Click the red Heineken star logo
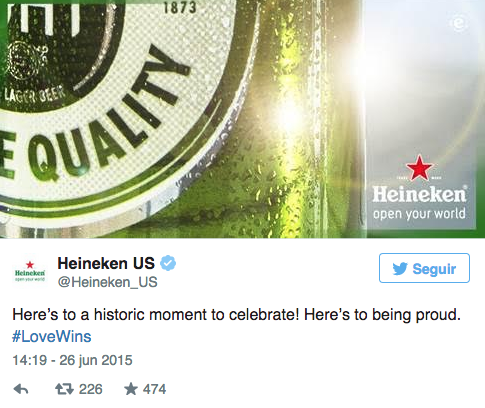Viewport: 485px width, 408px height. pos(419,168)
